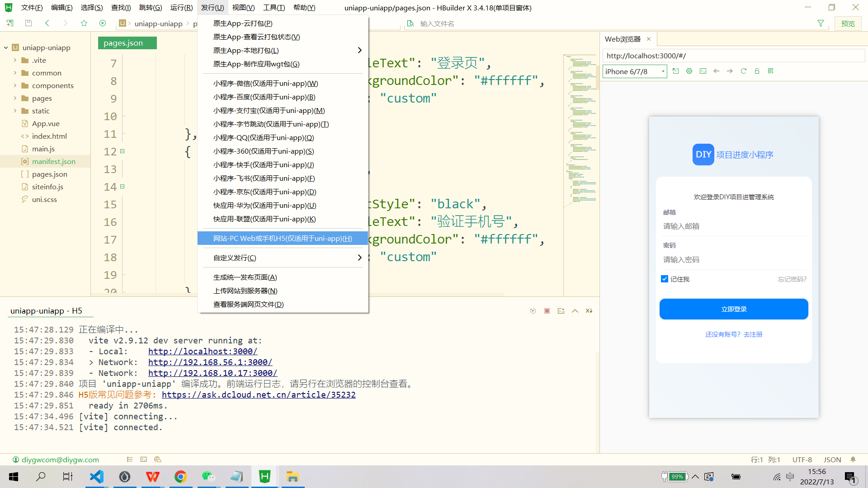Open terminal icon in status bar
This screenshot has height=488, width=868.
click(144, 460)
